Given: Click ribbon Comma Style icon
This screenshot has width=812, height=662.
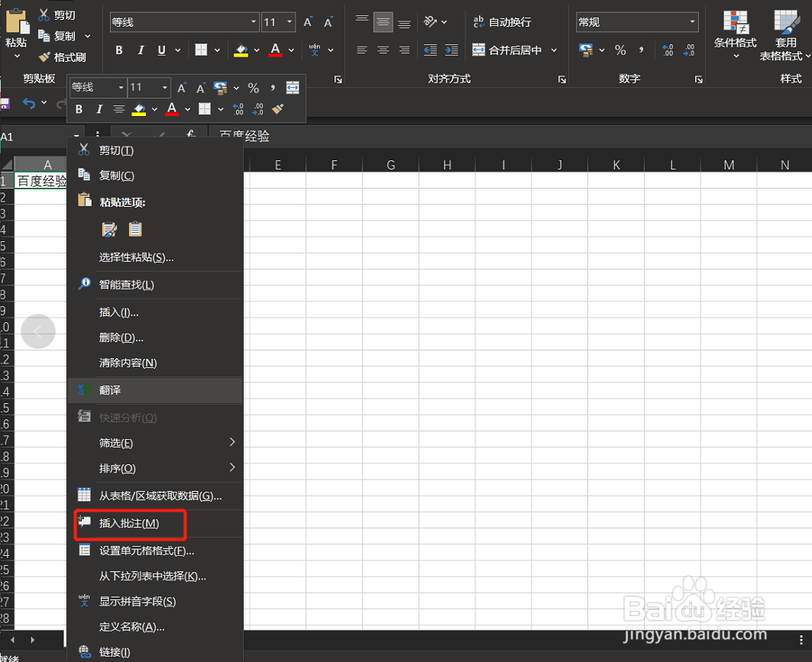Looking at the screenshot, I should click(x=641, y=50).
